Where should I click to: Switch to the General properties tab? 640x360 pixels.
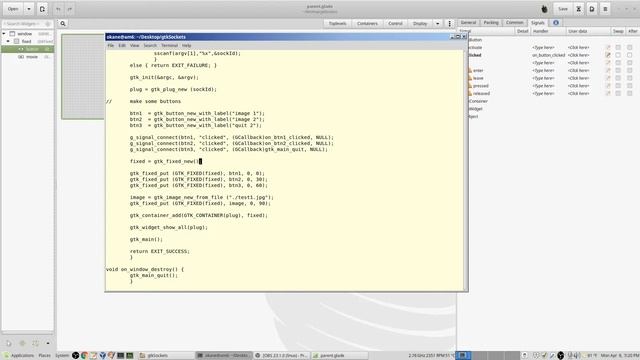[x=468, y=23]
